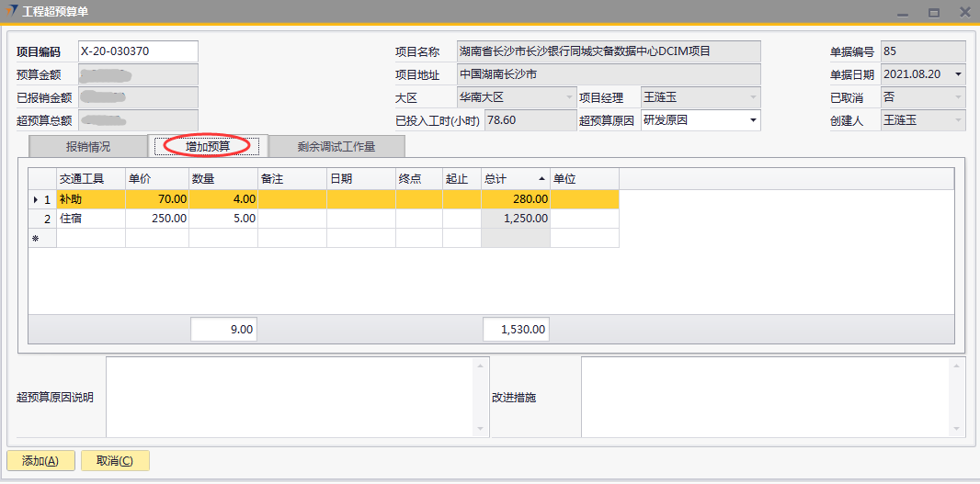Minimize the 工程超预算单 window
Image resolution: width=980 pixels, height=484 pixels.
[904, 13]
